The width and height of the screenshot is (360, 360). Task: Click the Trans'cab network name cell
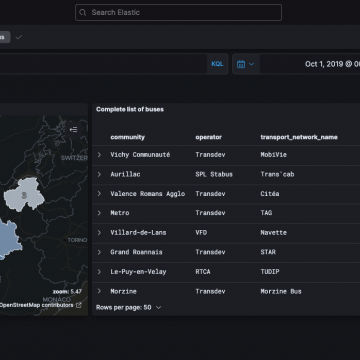(x=277, y=174)
